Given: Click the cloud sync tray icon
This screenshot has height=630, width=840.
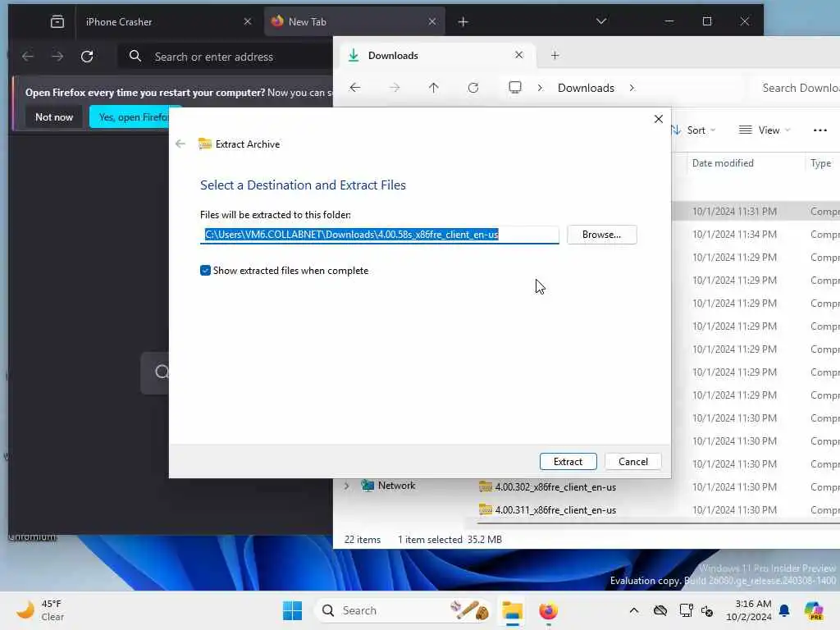Looking at the screenshot, I should pyautogui.click(x=660, y=610).
